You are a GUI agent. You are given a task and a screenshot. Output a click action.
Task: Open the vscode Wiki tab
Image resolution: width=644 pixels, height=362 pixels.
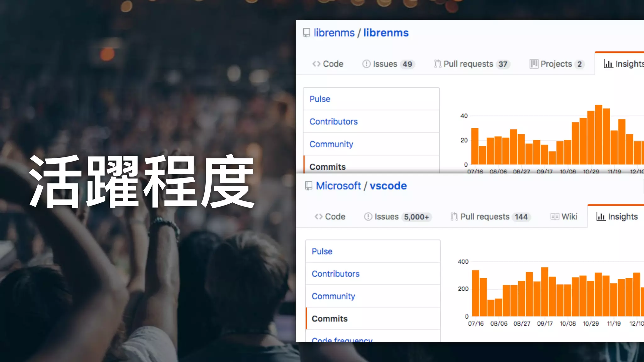[x=564, y=217]
